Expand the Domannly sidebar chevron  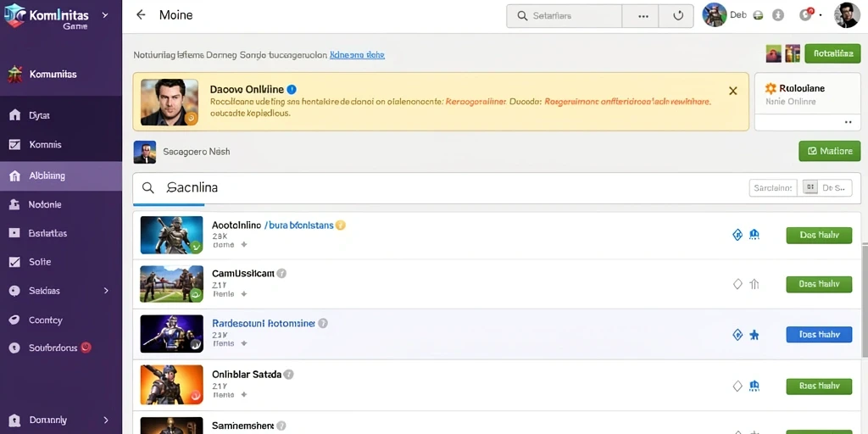106,420
